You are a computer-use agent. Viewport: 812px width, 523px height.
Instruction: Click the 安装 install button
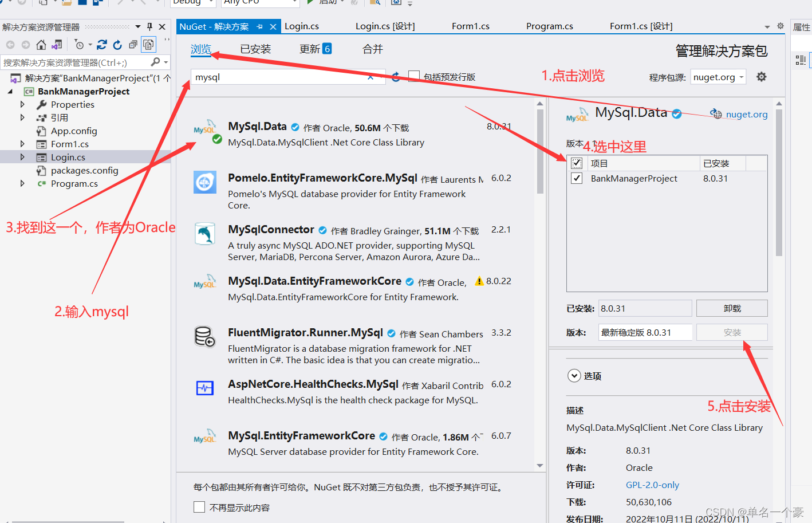tap(732, 332)
